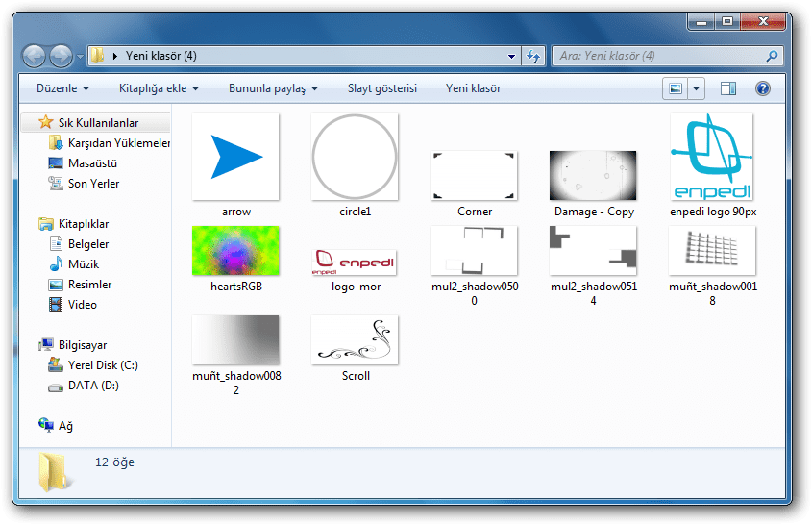Open the Bununla paylaş menu
Viewport: 812px width, 525px height.
274,88
